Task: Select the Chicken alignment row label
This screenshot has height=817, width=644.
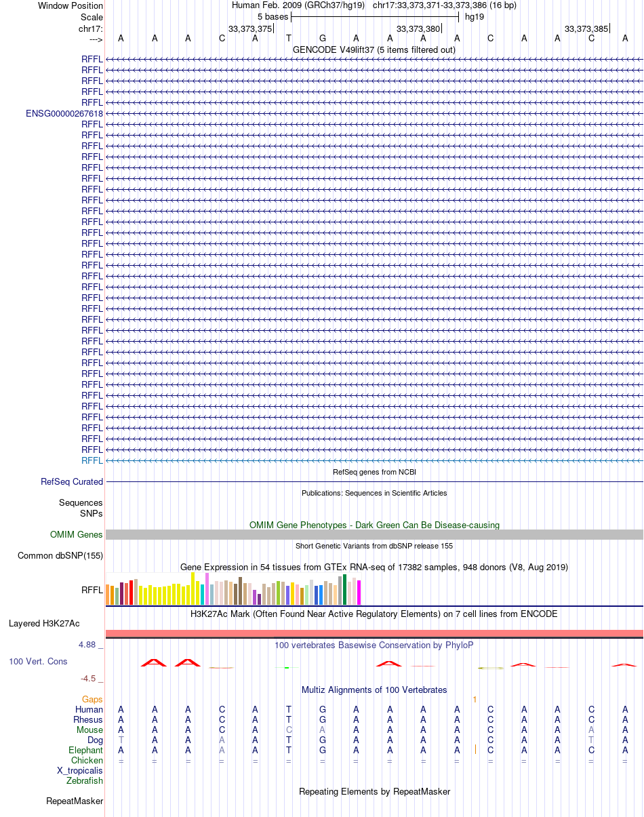Action: point(87,760)
